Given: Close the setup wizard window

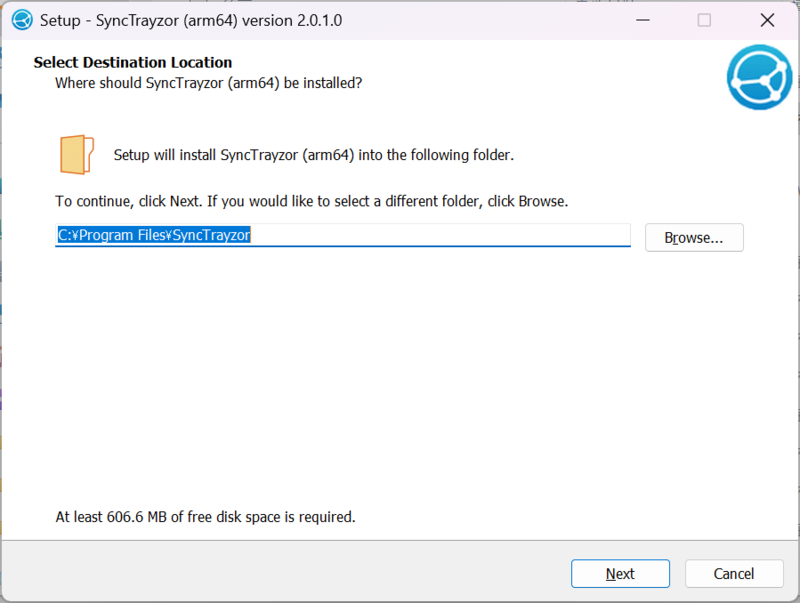Looking at the screenshot, I should [x=767, y=19].
